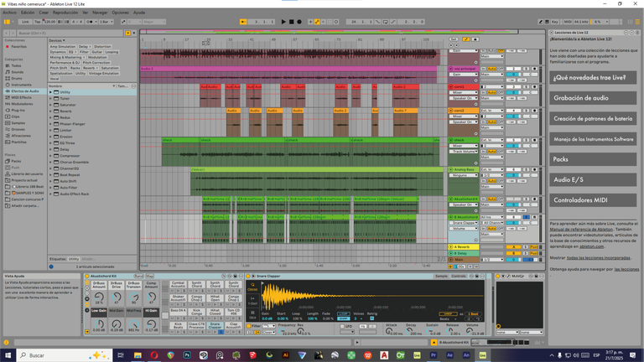644x362 pixels.
Task: Toggle the Follow playback button
Action: 243,22
